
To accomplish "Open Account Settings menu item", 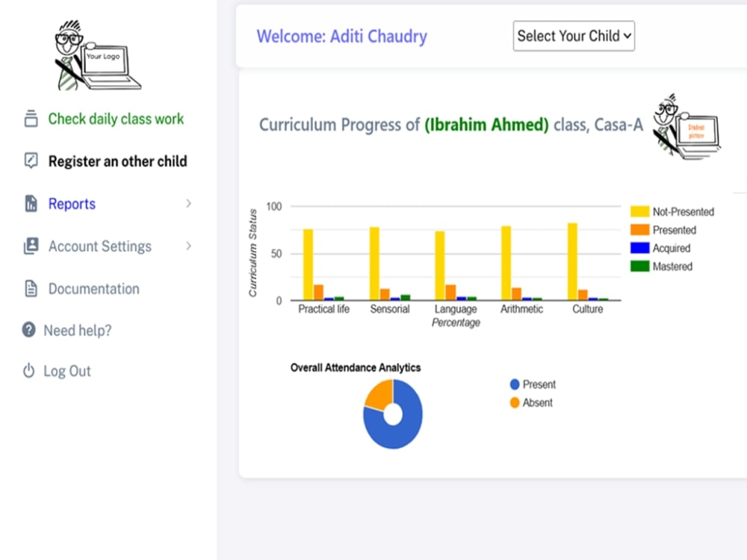I will (x=100, y=246).
